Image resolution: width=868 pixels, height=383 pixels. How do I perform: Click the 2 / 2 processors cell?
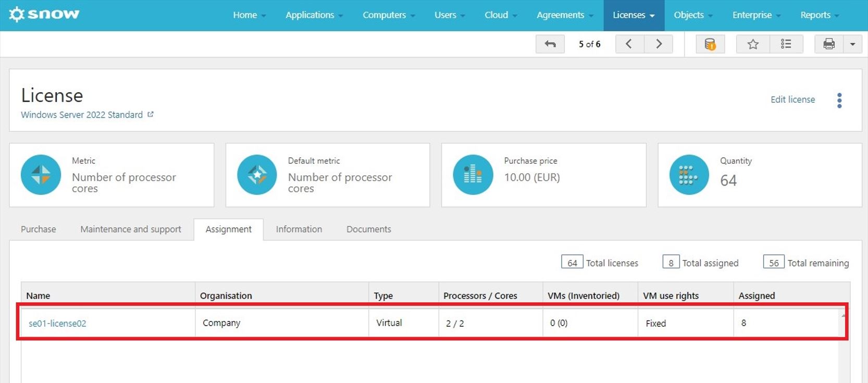click(x=490, y=323)
